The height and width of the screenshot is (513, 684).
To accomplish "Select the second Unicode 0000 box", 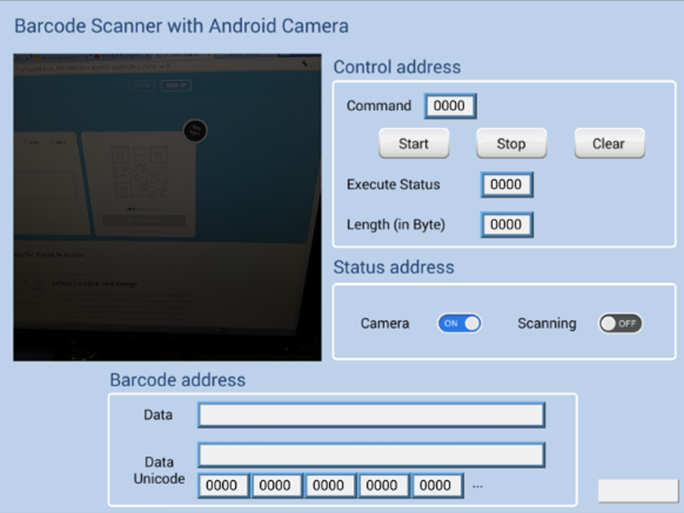I will 277,486.
